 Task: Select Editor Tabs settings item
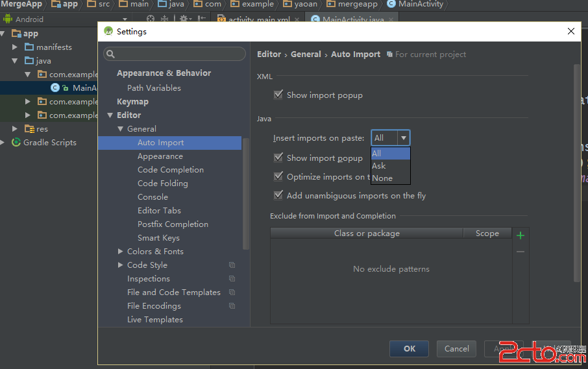point(159,211)
